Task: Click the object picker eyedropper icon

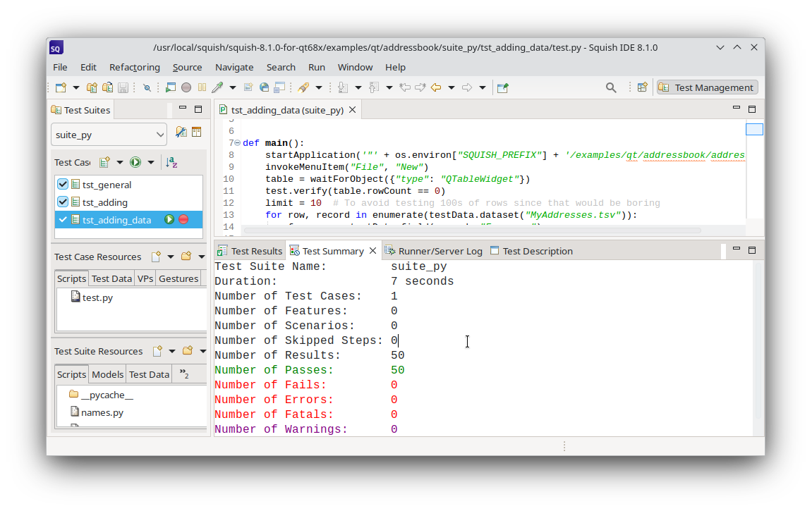Action: pyautogui.click(x=217, y=87)
